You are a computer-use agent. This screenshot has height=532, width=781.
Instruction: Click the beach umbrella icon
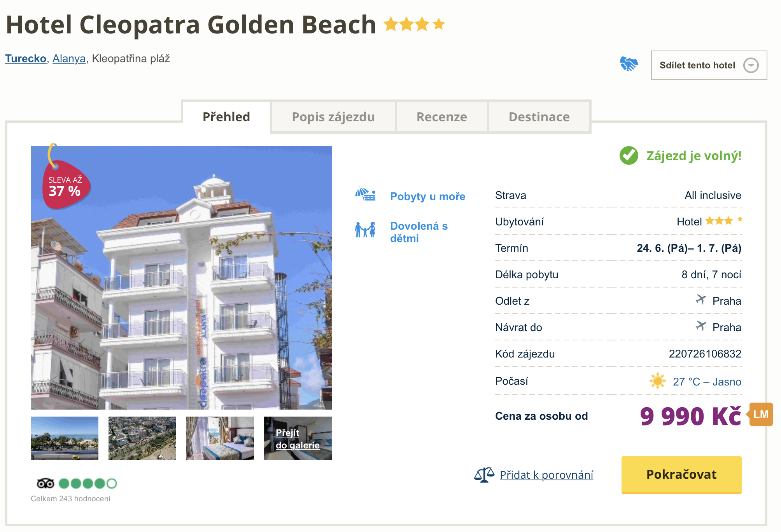(365, 194)
